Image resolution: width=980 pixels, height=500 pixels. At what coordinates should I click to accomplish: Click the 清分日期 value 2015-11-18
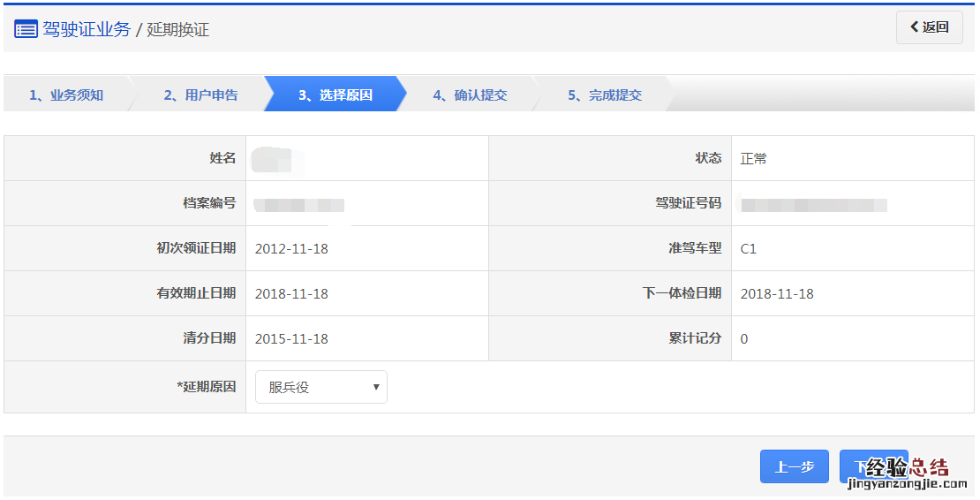point(291,338)
